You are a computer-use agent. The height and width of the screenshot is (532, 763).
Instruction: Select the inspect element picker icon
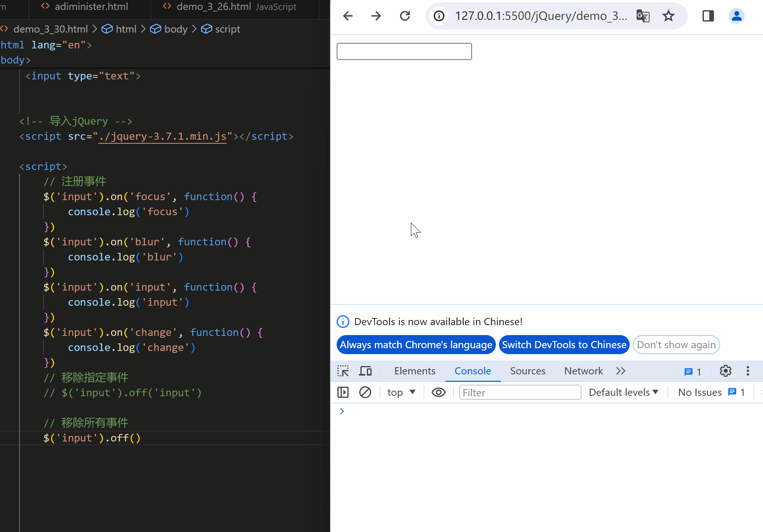click(x=343, y=371)
